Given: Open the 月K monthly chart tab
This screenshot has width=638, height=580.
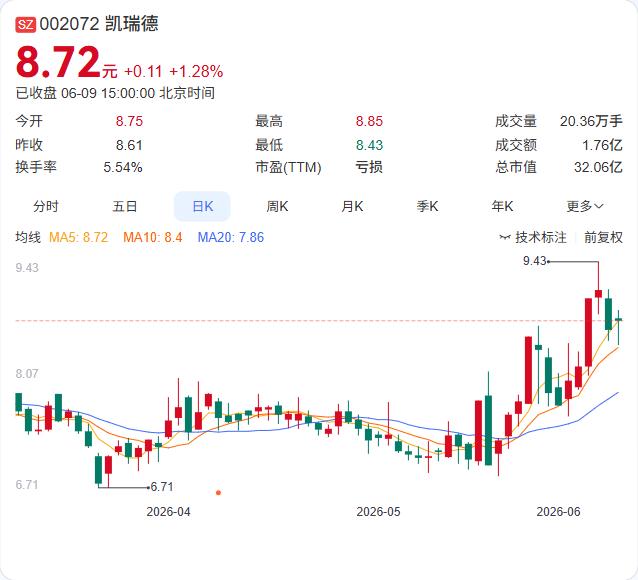Looking at the screenshot, I should coord(352,206).
